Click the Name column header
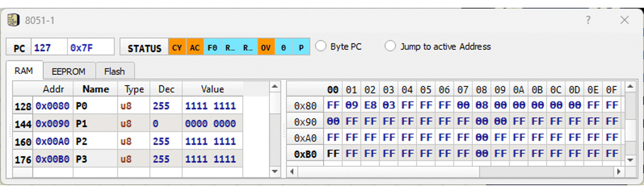 [x=96, y=89]
